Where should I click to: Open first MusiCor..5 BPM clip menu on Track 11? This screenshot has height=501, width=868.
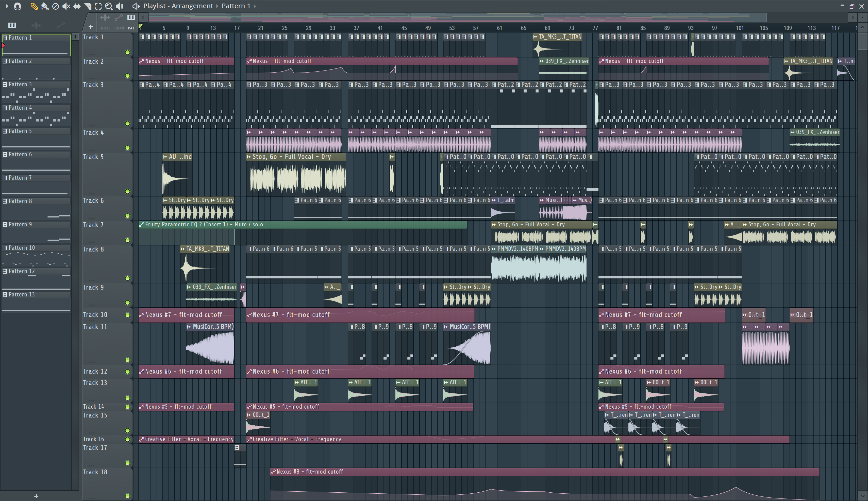pyautogui.click(x=189, y=327)
